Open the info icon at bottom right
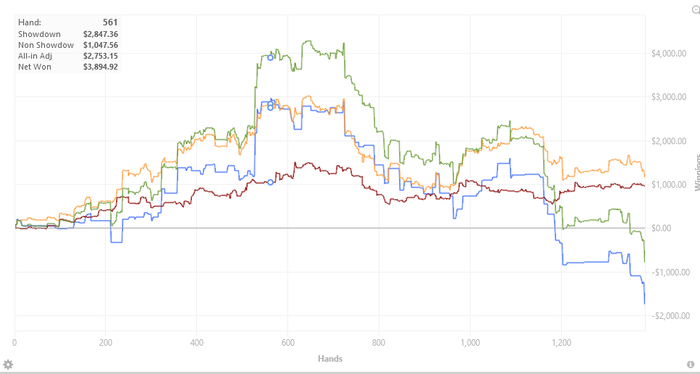Screen dimensions: 700x374 tap(691, 364)
